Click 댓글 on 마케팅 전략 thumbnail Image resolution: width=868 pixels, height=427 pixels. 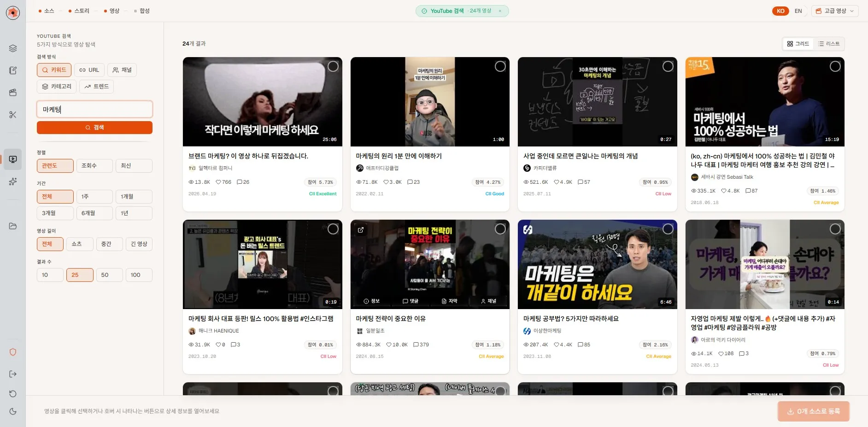point(410,301)
